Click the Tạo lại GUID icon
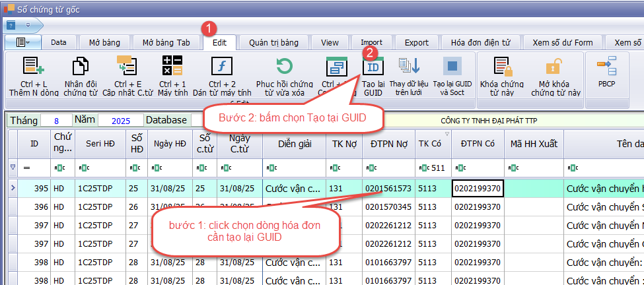The height and width of the screenshot is (285, 644). click(x=373, y=67)
